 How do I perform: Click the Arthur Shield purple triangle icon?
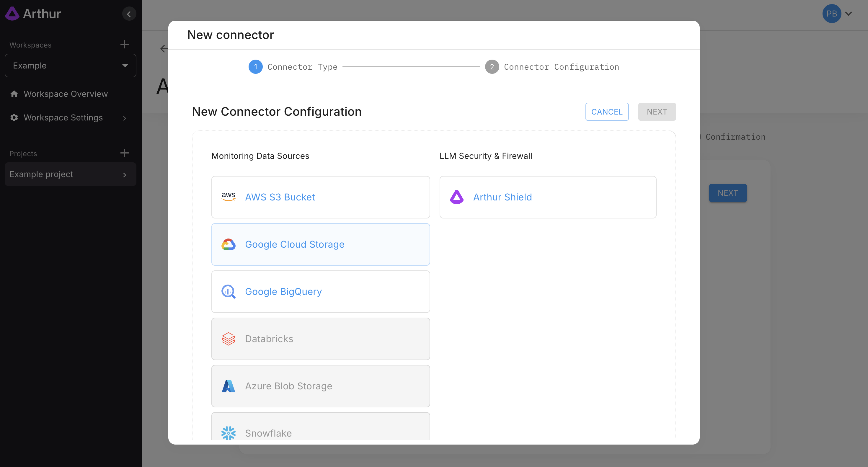pyautogui.click(x=456, y=197)
